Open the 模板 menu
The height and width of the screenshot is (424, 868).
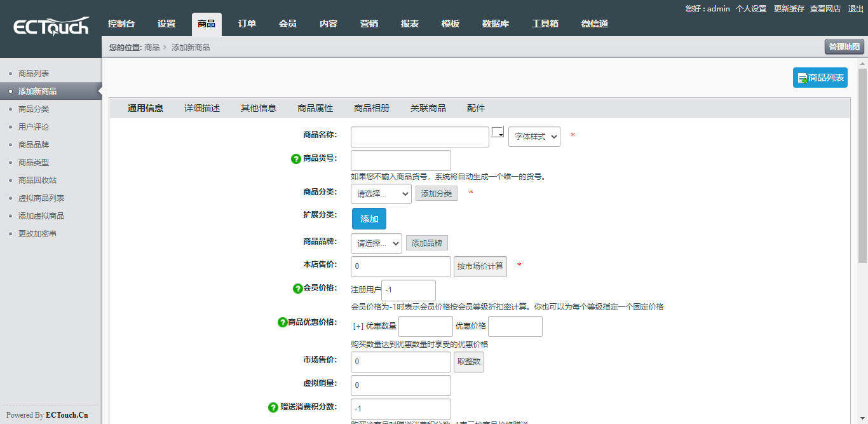point(451,24)
